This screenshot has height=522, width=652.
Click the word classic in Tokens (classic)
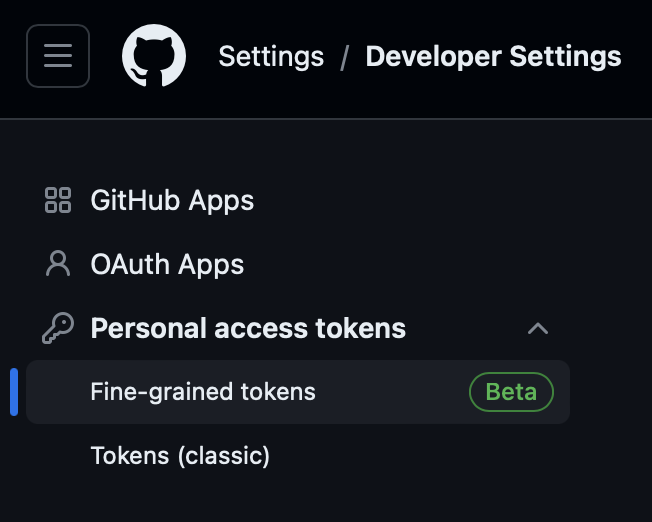(x=224, y=456)
